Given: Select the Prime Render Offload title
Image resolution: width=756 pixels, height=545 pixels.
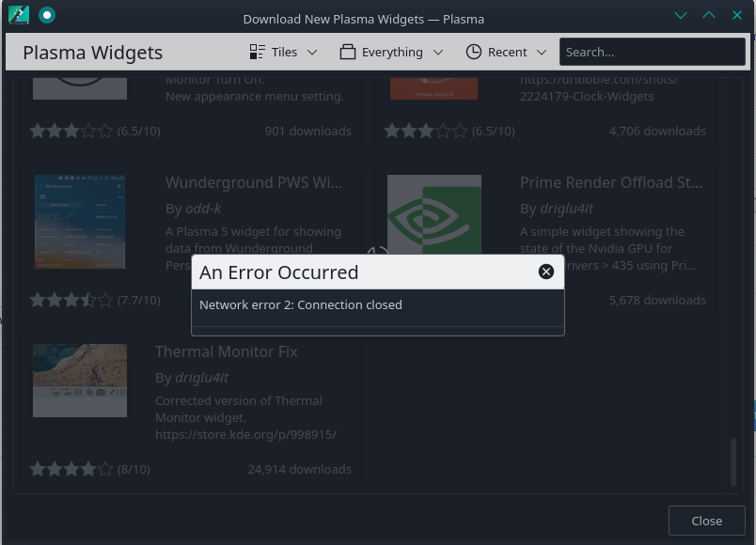Looking at the screenshot, I should (611, 182).
